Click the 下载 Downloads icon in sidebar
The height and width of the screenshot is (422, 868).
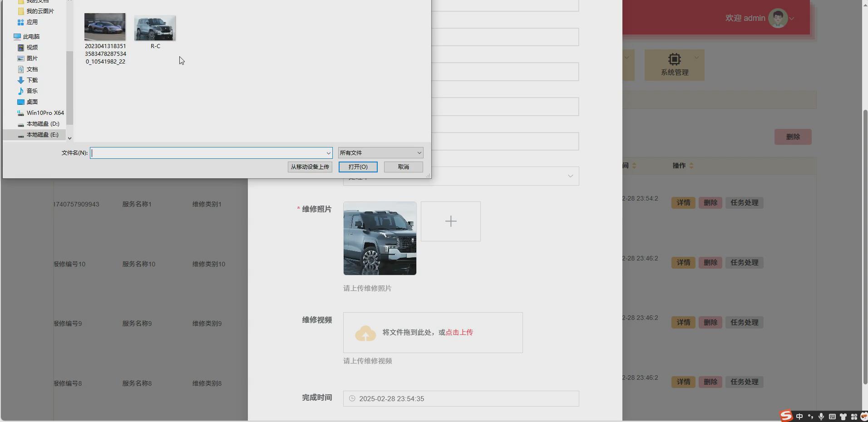[x=21, y=80]
